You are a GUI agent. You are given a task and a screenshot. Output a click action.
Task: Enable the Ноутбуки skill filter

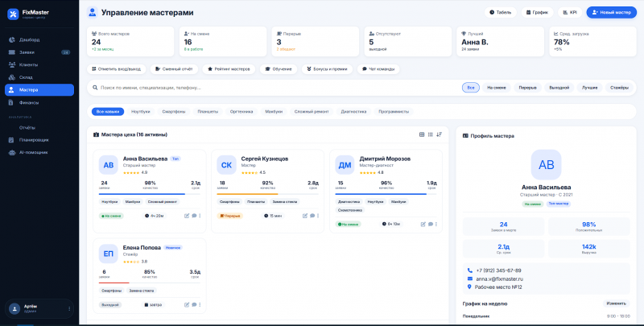140,112
